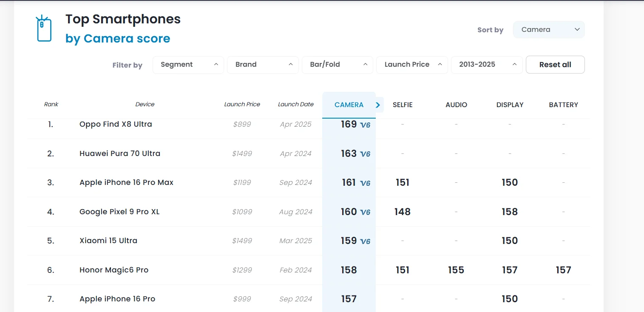Click V6 badge on Xiaomi 15 Ultra row
Viewport: 644px width, 312px height.
coord(365,241)
